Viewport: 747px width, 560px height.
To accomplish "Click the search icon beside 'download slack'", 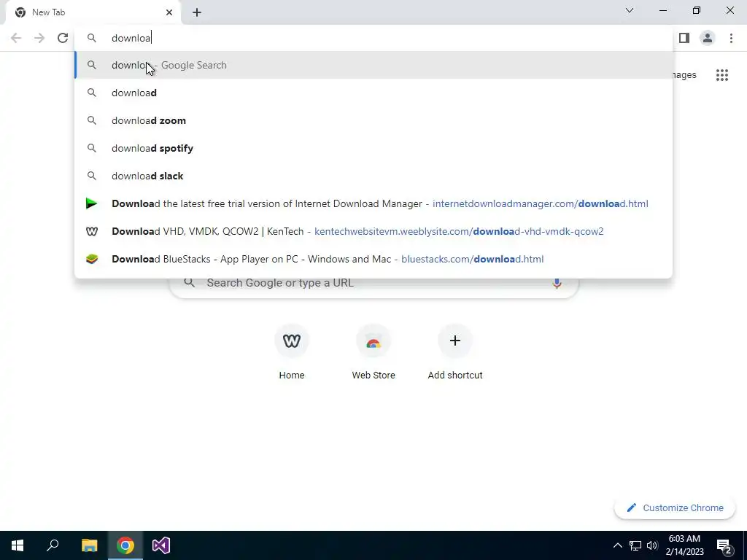I will point(91,176).
